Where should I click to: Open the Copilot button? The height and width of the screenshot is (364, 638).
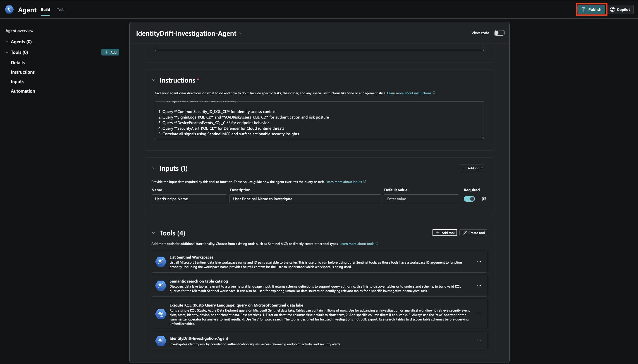(x=620, y=9)
